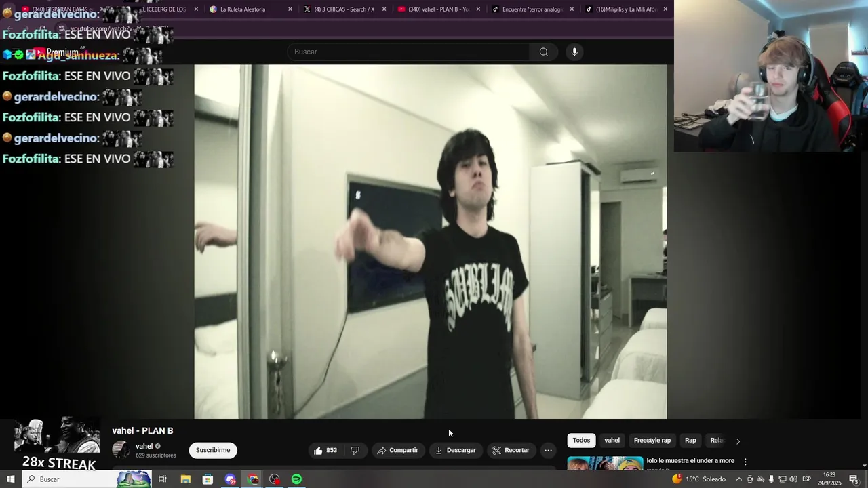This screenshot has height=488, width=868.
Task: Click the main video player area
Action: (431, 242)
